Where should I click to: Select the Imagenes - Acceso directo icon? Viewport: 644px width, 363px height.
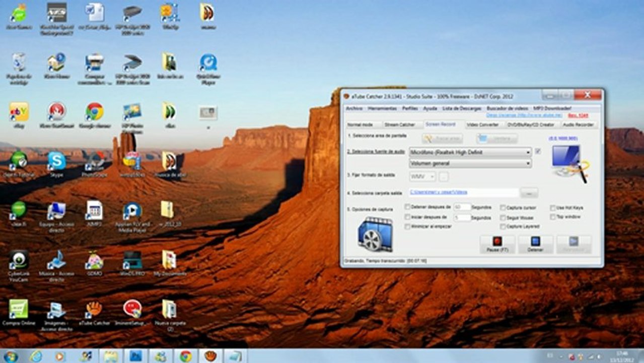point(56,316)
